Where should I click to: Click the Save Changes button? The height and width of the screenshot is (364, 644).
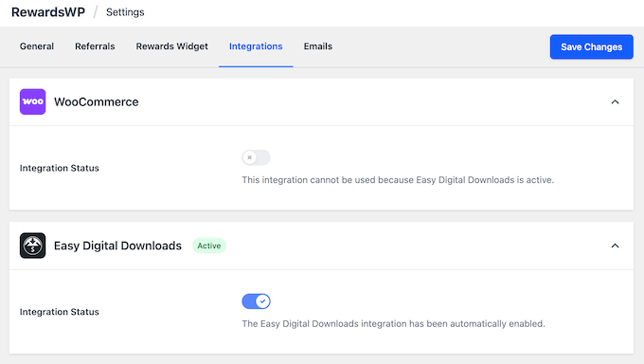pyautogui.click(x=591, y=46)
